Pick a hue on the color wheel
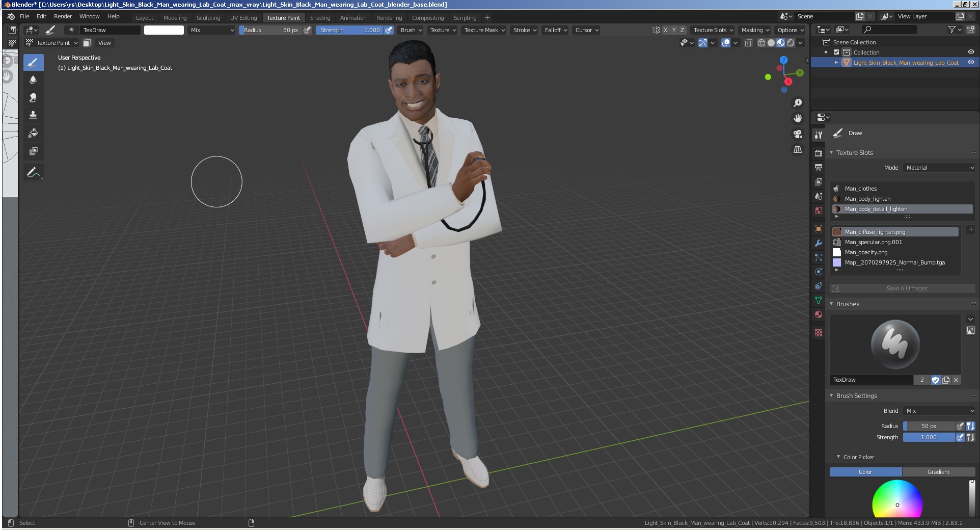 pyautogui.click(x=897, y=499)
